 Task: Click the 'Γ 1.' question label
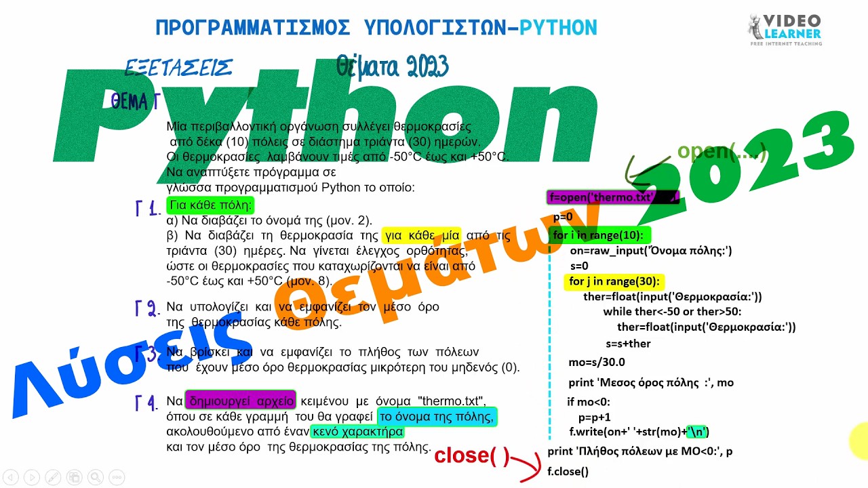(x=147, y=208)
